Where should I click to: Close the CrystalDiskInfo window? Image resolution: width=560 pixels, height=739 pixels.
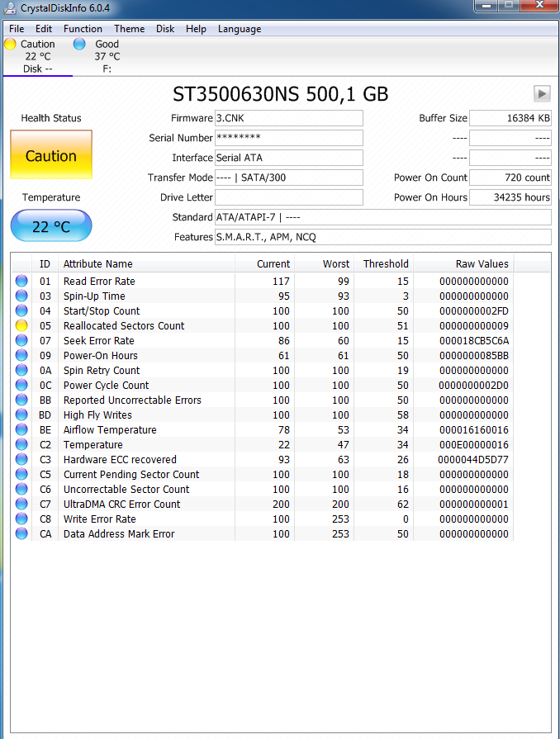click(540, 5)
